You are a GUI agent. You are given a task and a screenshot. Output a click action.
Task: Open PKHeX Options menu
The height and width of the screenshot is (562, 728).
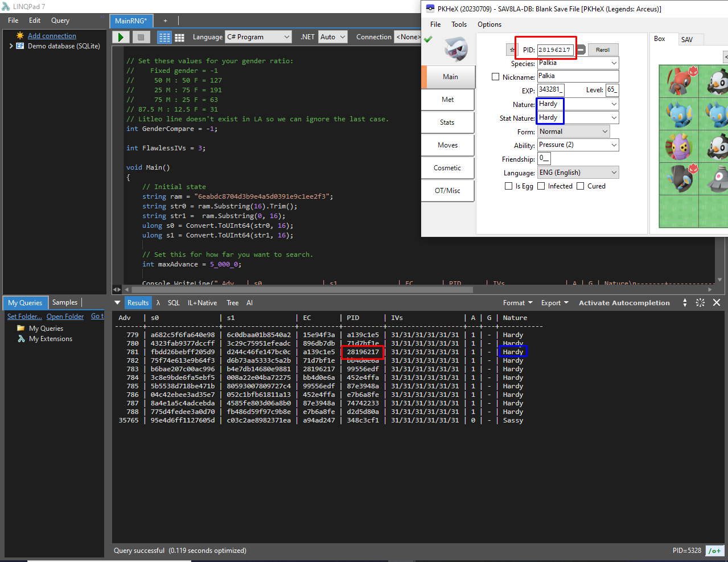(490, 24)
